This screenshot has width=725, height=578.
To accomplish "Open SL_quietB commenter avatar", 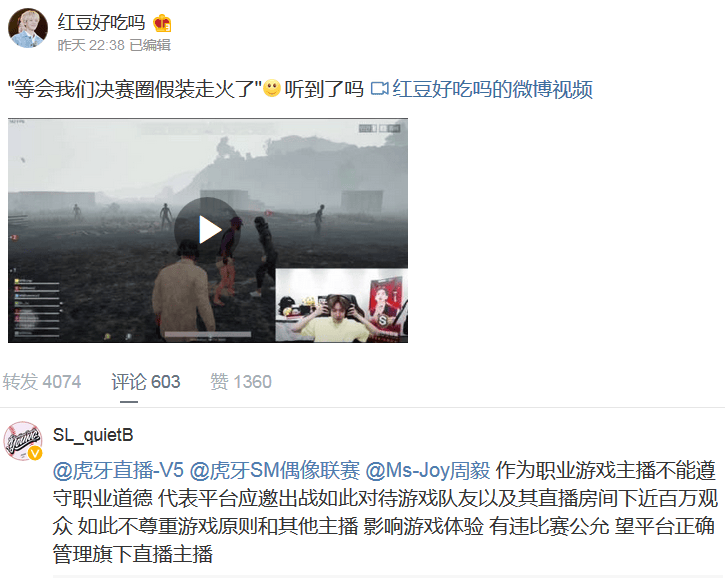I will click(23, 441).
